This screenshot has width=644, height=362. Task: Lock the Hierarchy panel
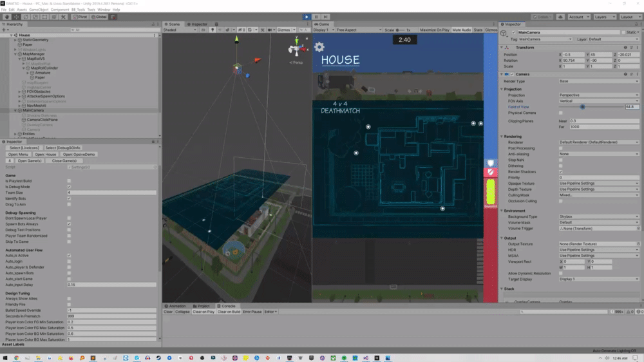coord(153,24)
